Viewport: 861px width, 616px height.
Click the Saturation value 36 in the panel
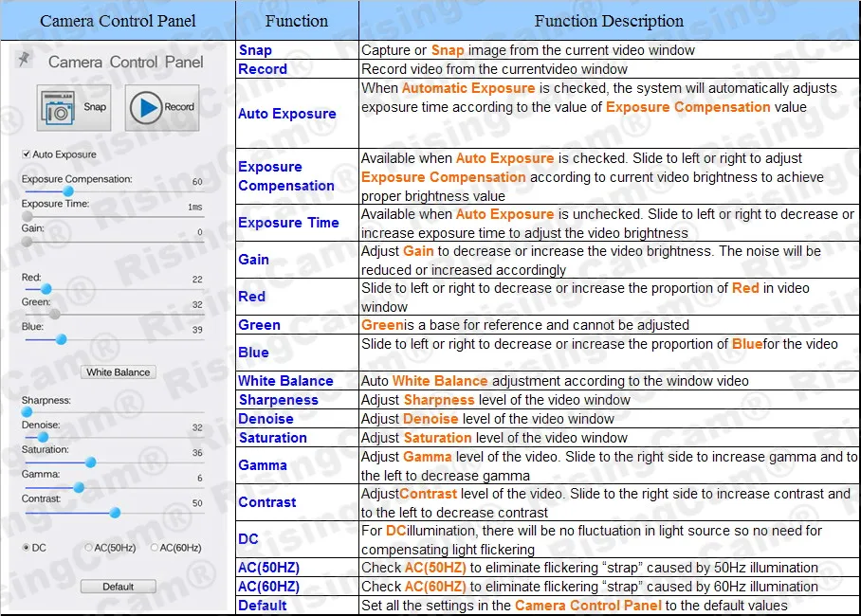click(x=197, y=453)
